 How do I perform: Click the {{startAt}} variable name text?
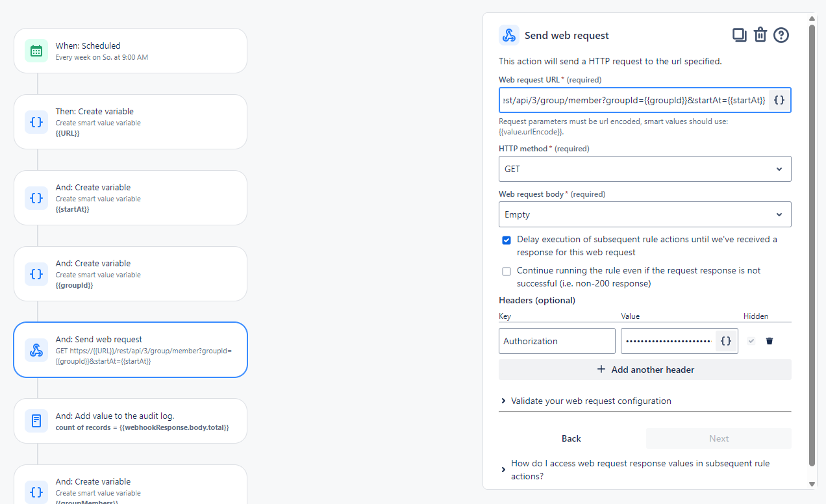click(73, 209)
